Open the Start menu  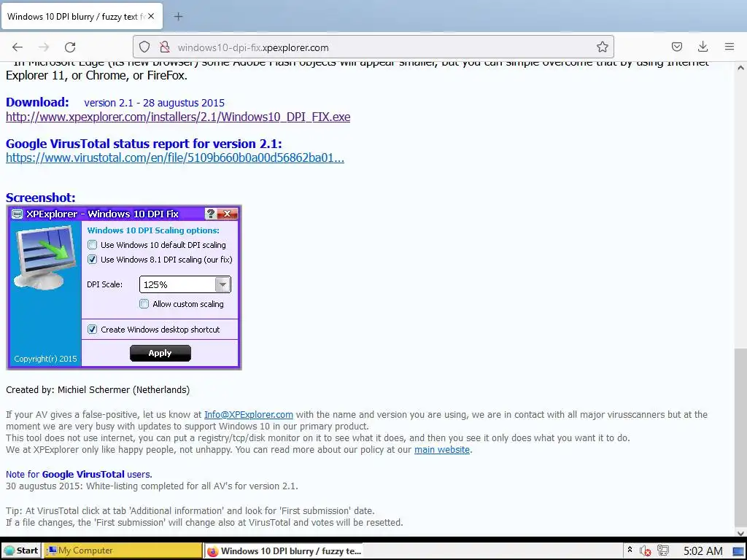(x=20, y=551)
